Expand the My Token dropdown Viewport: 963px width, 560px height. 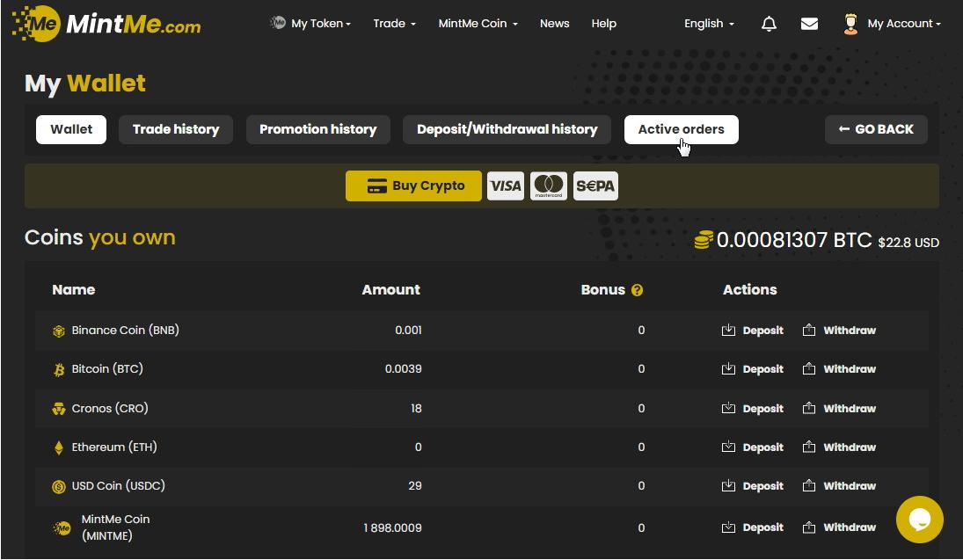click(x=310, y=24)
